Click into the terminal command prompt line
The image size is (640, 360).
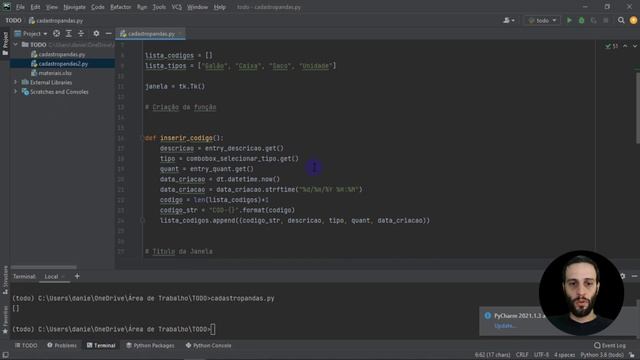[113, 329]
